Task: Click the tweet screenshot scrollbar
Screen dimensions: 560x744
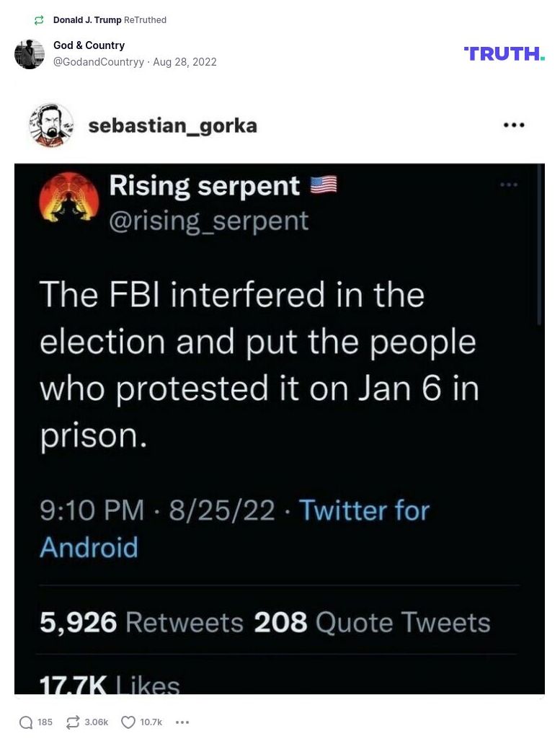Action: pyautogui.click(x=541, y=245)
